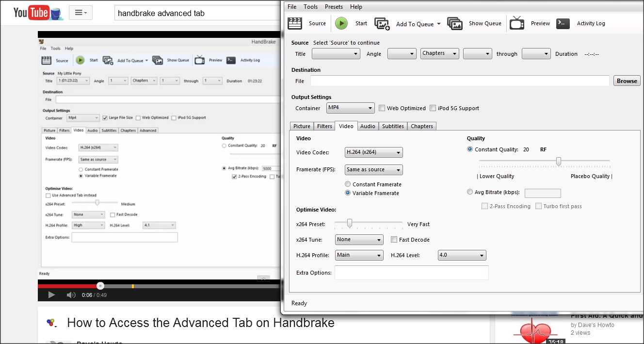Click the Show Queue label

485,23
